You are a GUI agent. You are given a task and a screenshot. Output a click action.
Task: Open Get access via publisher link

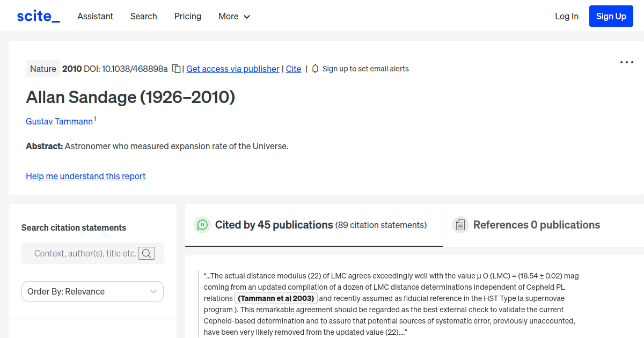click(x=232, y=69)
